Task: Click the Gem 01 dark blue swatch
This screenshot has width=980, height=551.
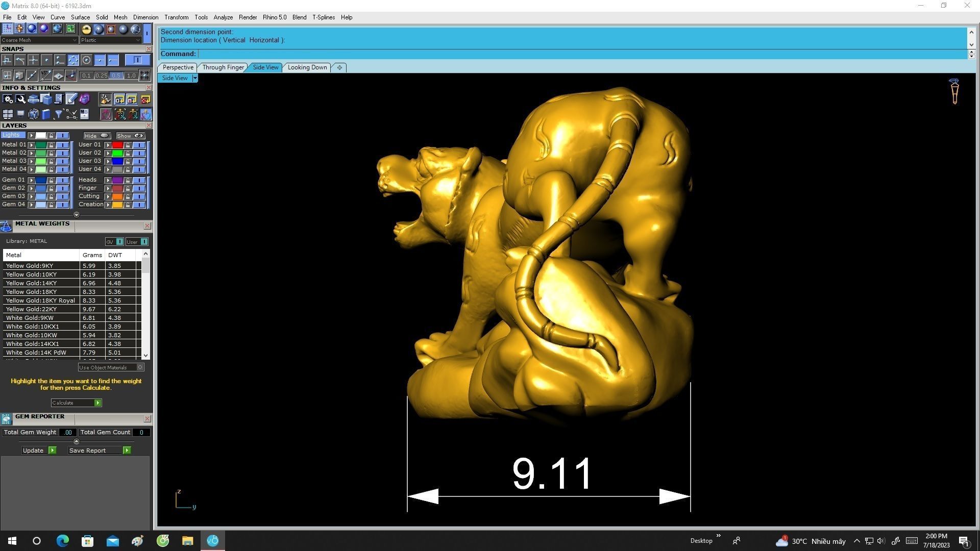Action: click(x=41, y=180)
